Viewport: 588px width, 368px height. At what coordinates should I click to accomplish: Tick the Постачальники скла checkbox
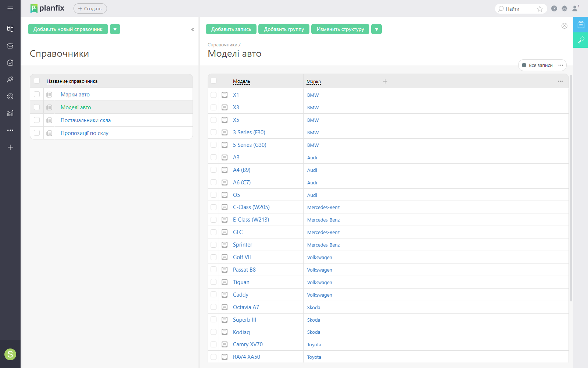click(x=37, y=120)
